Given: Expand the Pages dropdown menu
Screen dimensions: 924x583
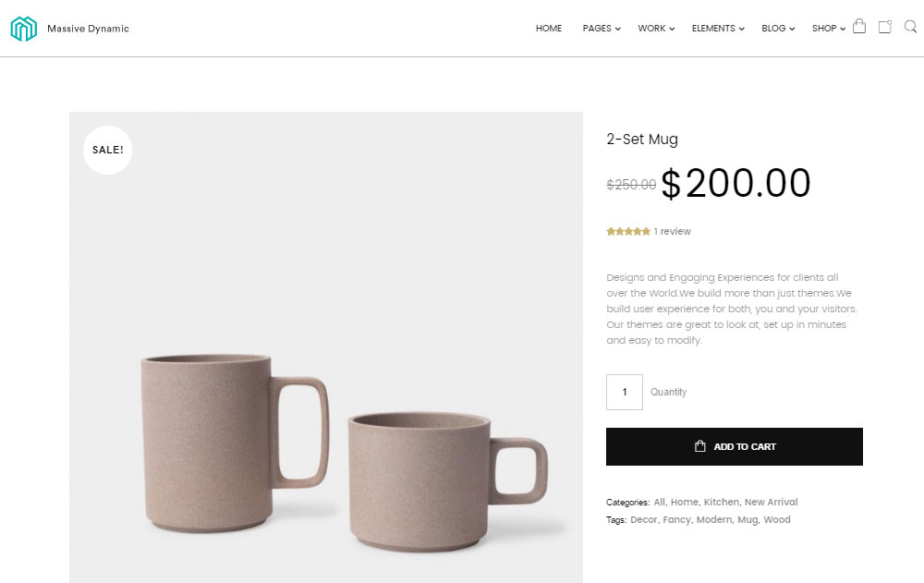Looking at the screenshot, I should pyautogui.click(x=601, y=29).
